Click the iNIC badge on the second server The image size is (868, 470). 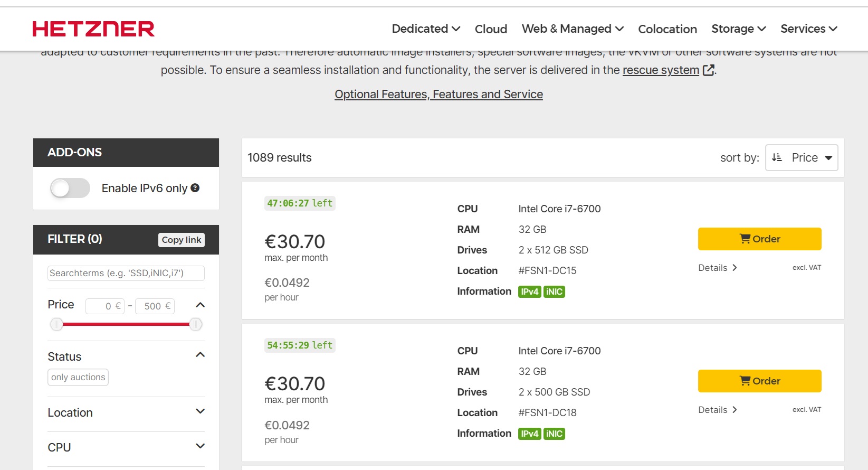click(x=554, y=434)
